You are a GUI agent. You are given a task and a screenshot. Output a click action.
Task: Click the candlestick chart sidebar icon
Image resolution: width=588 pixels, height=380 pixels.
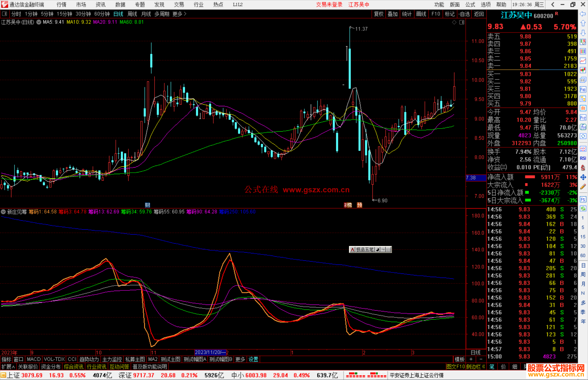[583, 70]
